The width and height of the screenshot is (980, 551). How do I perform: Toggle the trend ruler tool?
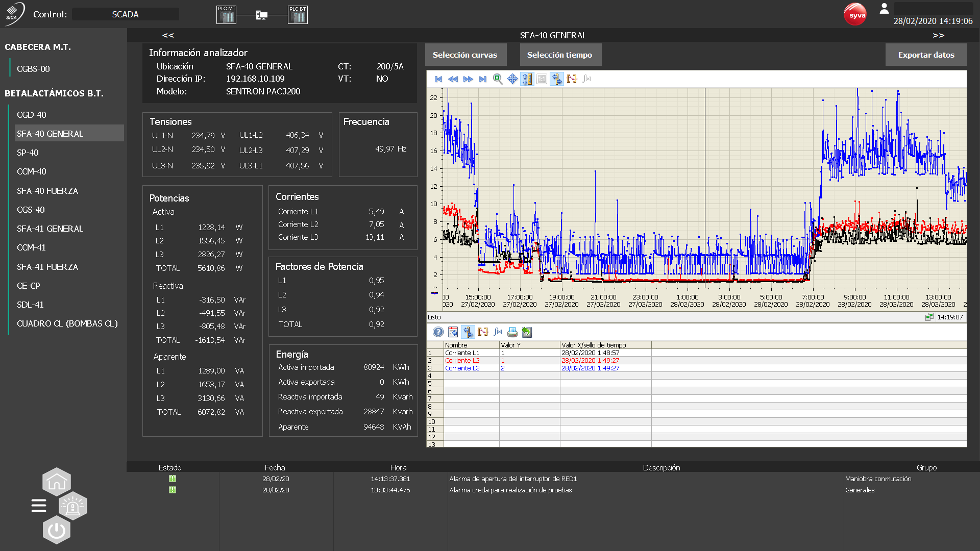(x=557, y=79)
